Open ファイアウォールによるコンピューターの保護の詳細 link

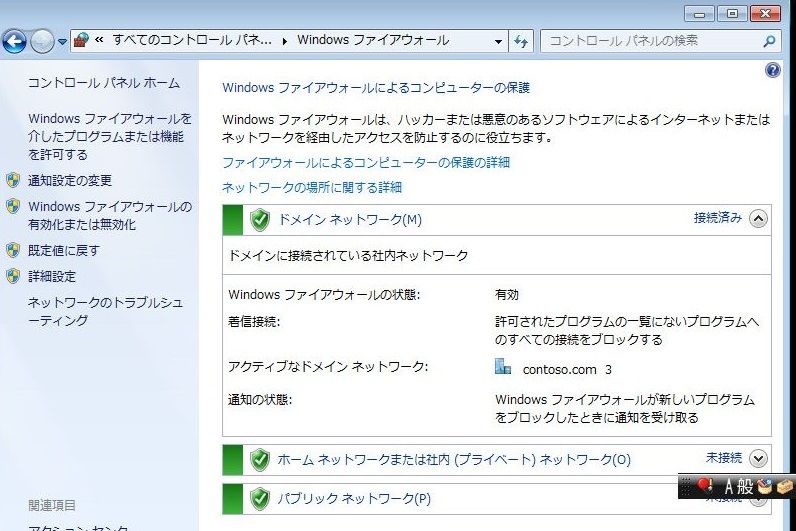(366, 162)
